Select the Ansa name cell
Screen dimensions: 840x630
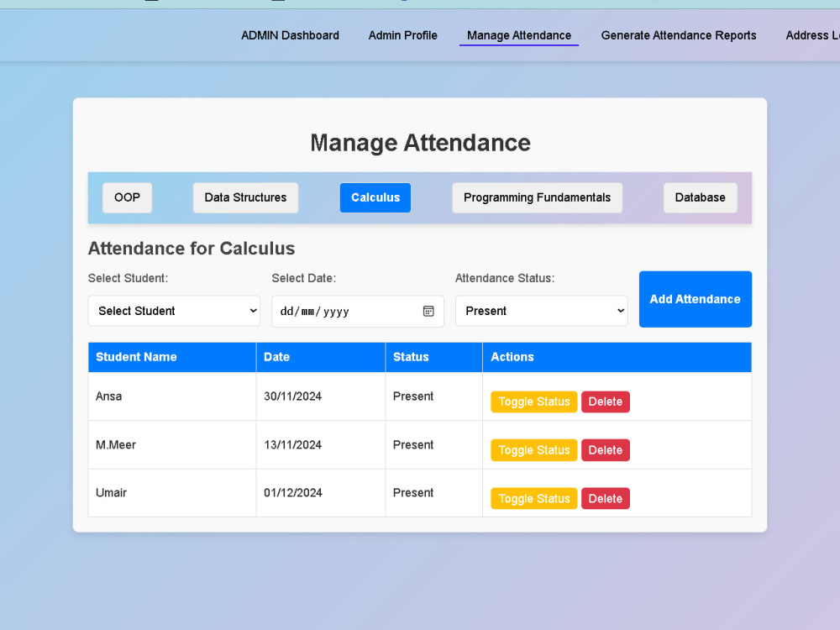tap(172, 396)
